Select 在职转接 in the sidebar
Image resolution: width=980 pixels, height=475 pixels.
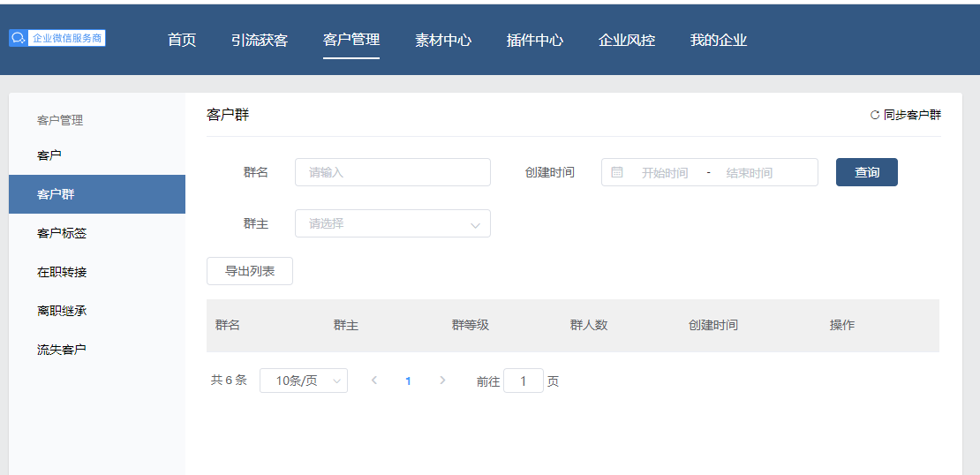(97, 272)
